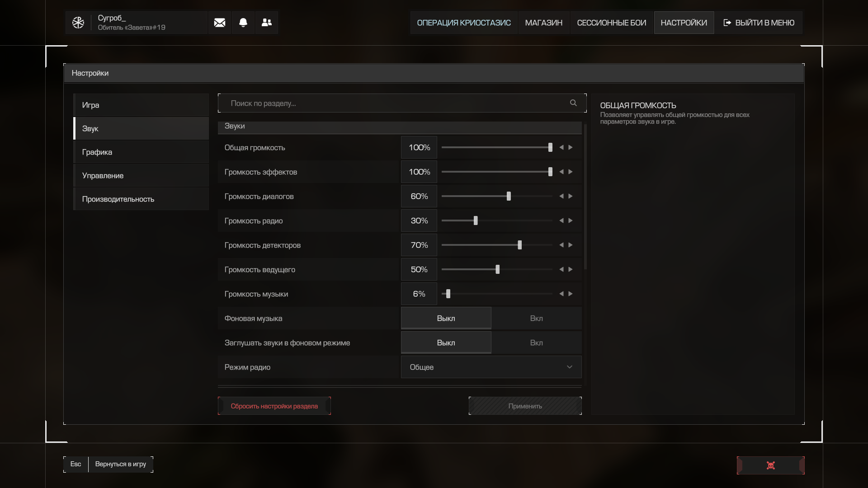
Task: Click the player name Сугроб_
Action: pos(112,18)
